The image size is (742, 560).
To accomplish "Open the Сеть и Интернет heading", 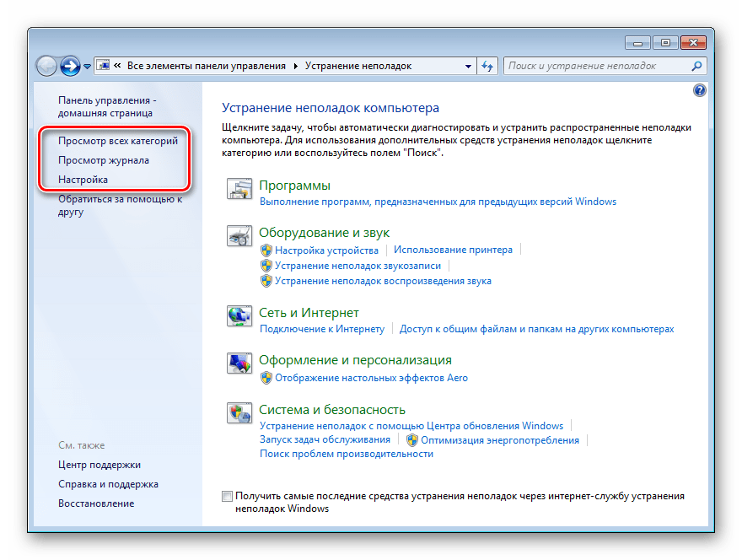I will 309,312.
